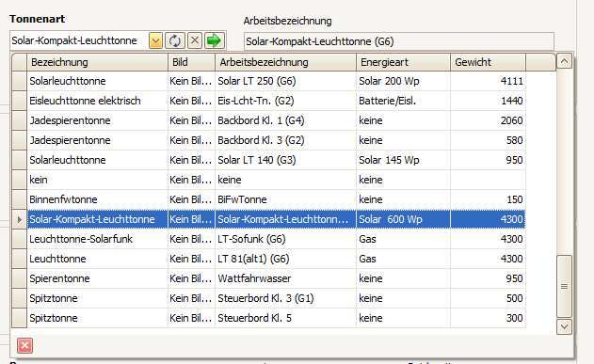The width and height of the screenshot is (594, 364).
Task: Click the Wattfahrwasser cell
Action: tap(285, 278)
